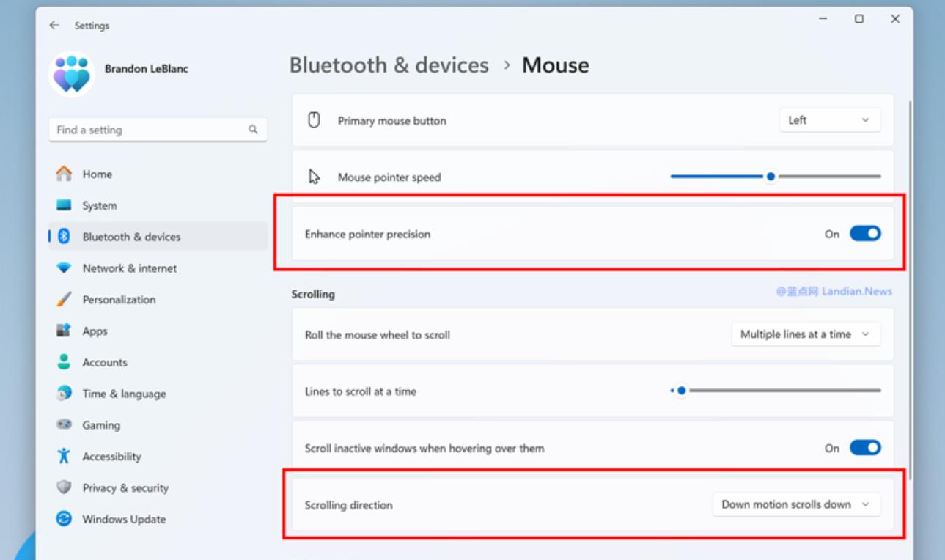Close the Settings window

tap(895, 20)
